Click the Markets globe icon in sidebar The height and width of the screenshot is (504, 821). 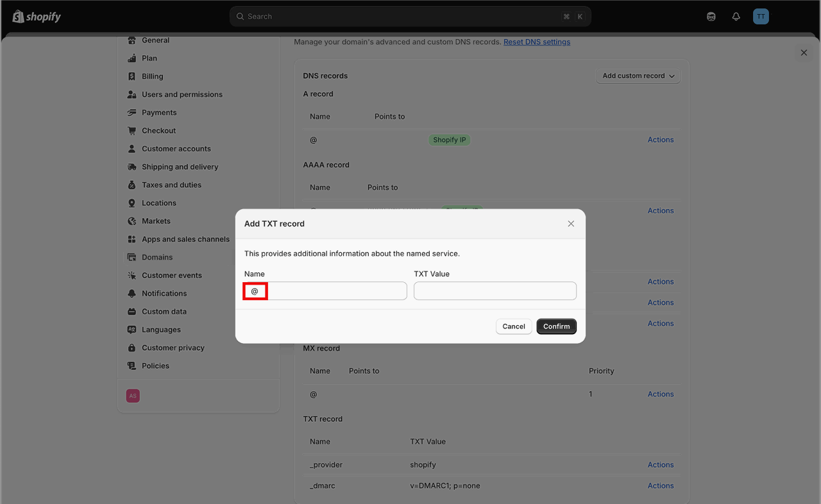click(x=132, y=221)
